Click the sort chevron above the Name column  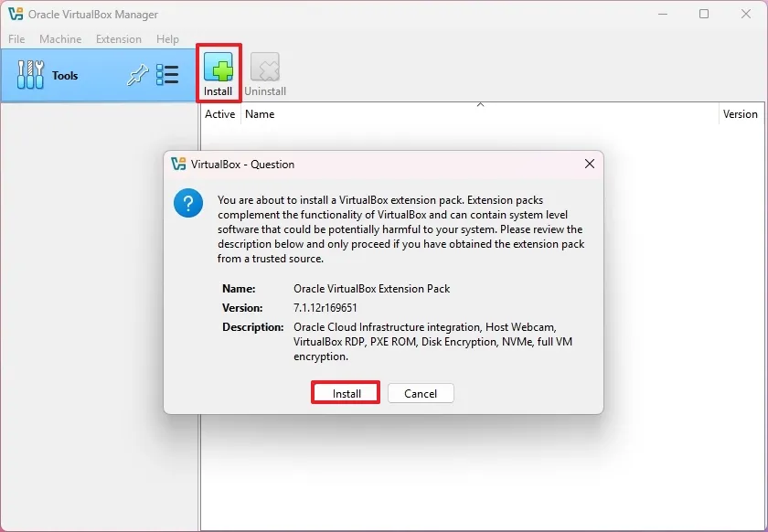480,103
